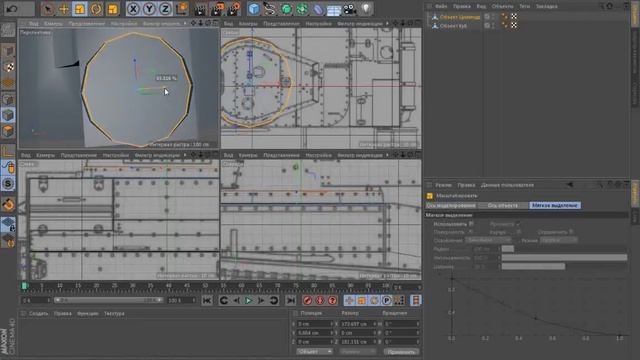Switch the coordinate system icon
The width and height of the screenshot is (640, 360).
[182, 9]
